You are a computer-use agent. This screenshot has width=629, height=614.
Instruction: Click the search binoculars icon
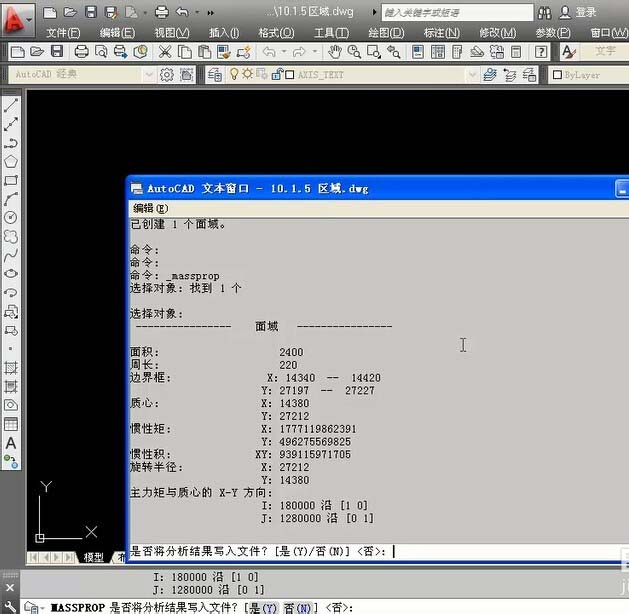pos(544,12)
